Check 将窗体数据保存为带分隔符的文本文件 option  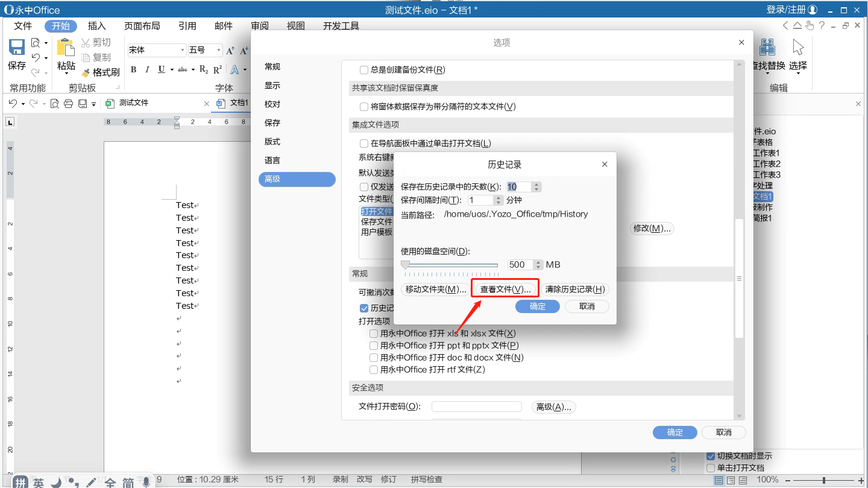pyautogui.click(x=364, y=107)
